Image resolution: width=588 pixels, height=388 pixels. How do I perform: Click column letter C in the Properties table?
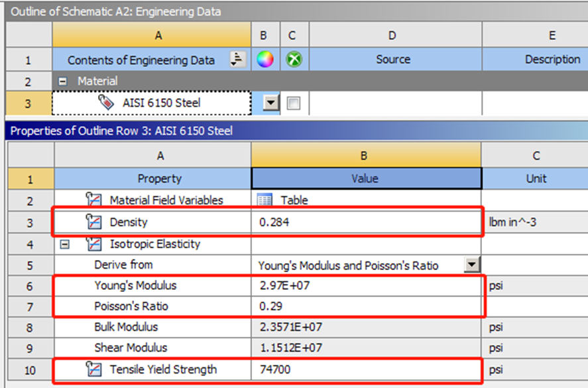(535, 155)
